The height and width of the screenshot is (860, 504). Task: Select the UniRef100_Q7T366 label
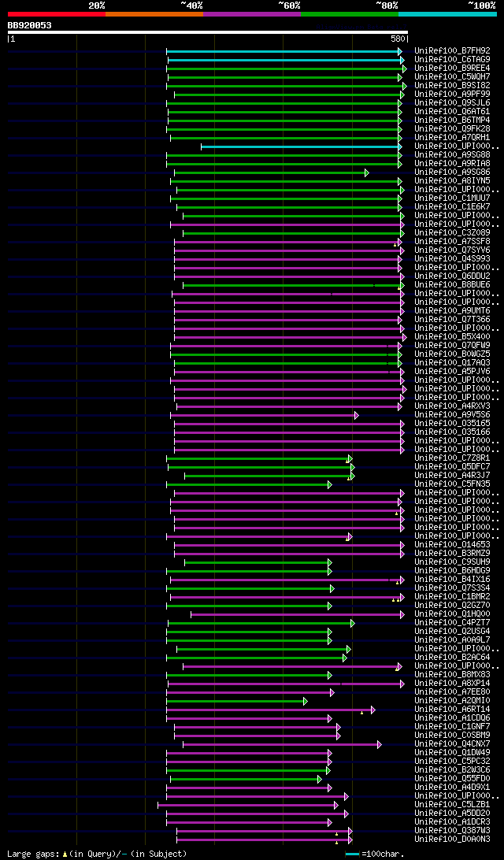pos(453,319)
